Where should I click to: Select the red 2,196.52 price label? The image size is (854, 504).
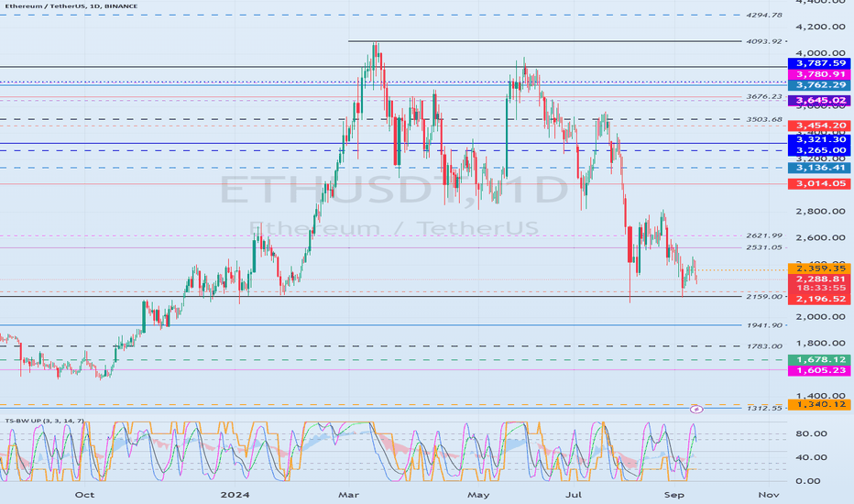tap(819, 299)
